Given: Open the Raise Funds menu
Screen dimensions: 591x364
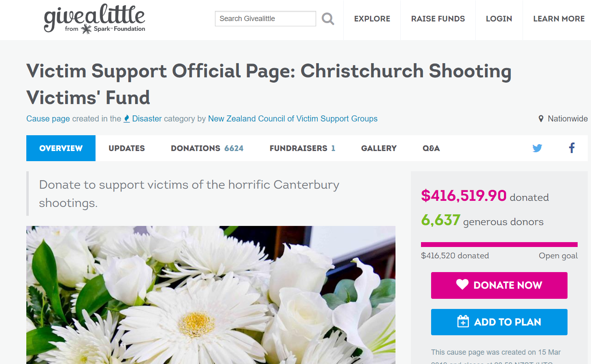Looking at the screenshot, I should click(438, 19).
